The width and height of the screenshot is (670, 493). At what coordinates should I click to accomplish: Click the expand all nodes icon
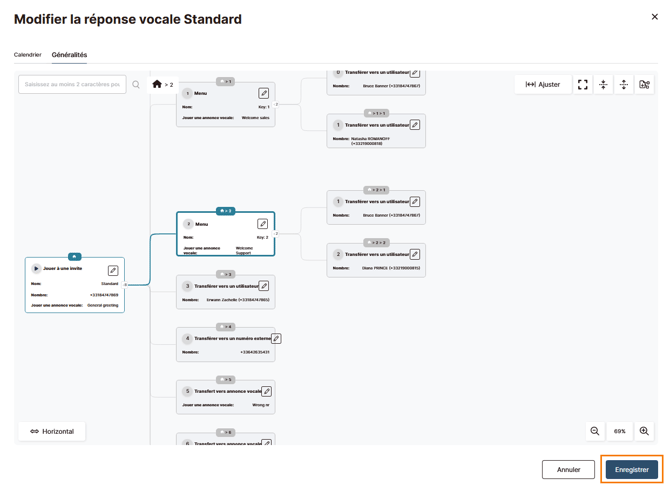tap(623, 85)
